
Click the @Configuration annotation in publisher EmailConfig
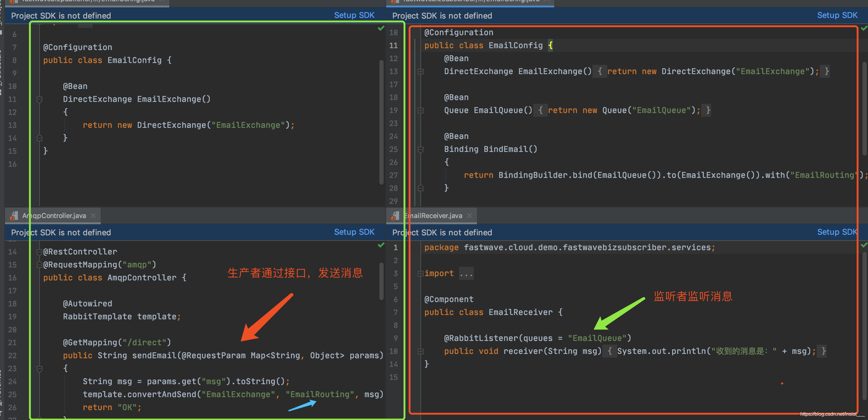click(x=78, y=47)
